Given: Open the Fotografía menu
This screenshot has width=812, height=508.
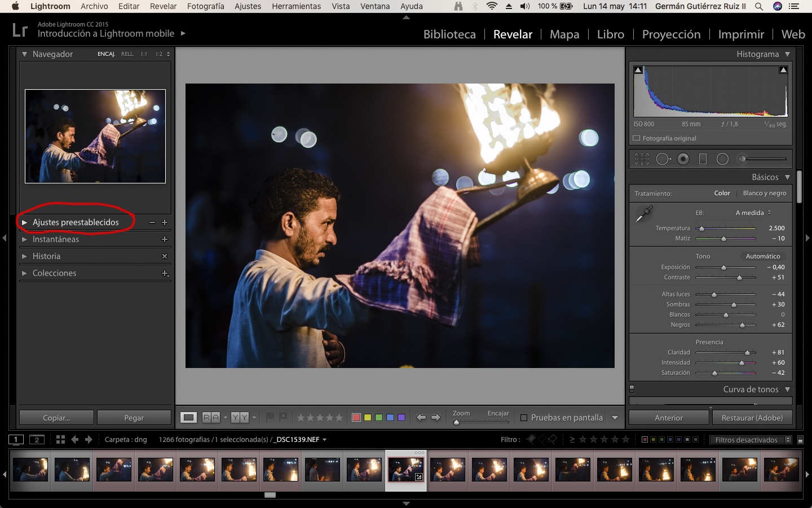Looking at the screenshot, I should (205, 6).
